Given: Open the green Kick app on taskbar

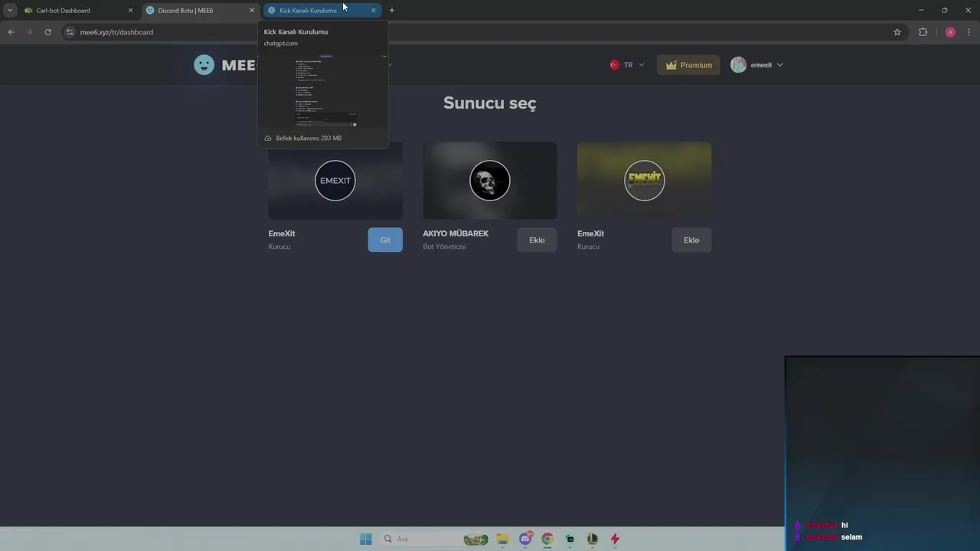Looking at the screenshot, I should pyautogui.click(x=570, y=539).
